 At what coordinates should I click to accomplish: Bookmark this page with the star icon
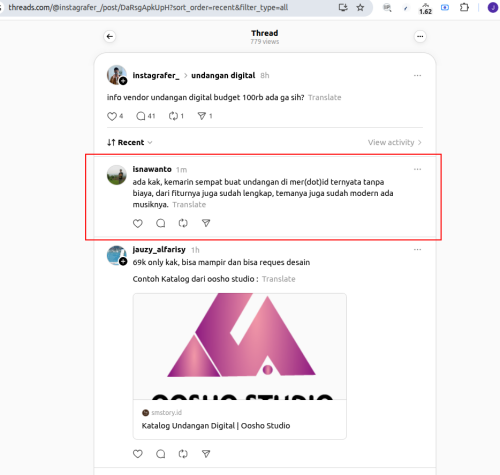360,7
